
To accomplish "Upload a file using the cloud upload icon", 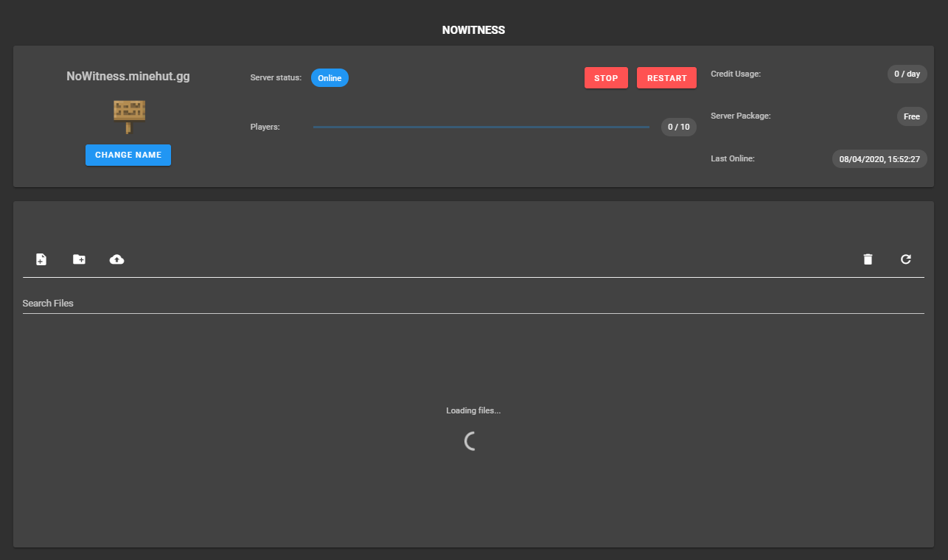I will pyautogui.click(x=116, y=259).
